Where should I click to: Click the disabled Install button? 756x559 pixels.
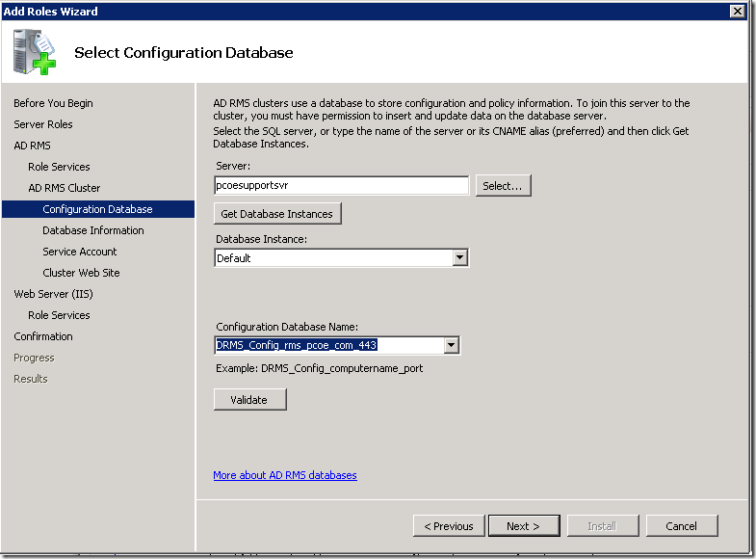pos(603,526)
